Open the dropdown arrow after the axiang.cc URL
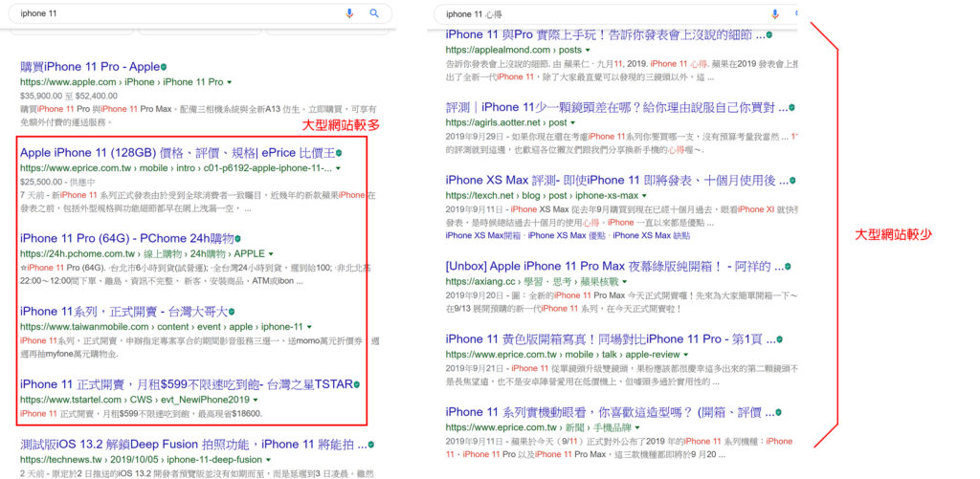The image size is (980, 479). click(x=624, y=282)
